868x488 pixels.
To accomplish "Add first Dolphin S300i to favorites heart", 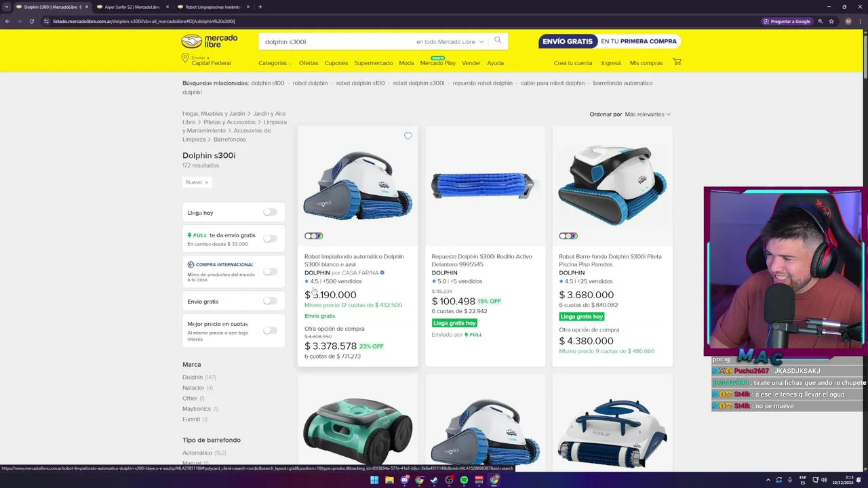I will tap(408, 136).
